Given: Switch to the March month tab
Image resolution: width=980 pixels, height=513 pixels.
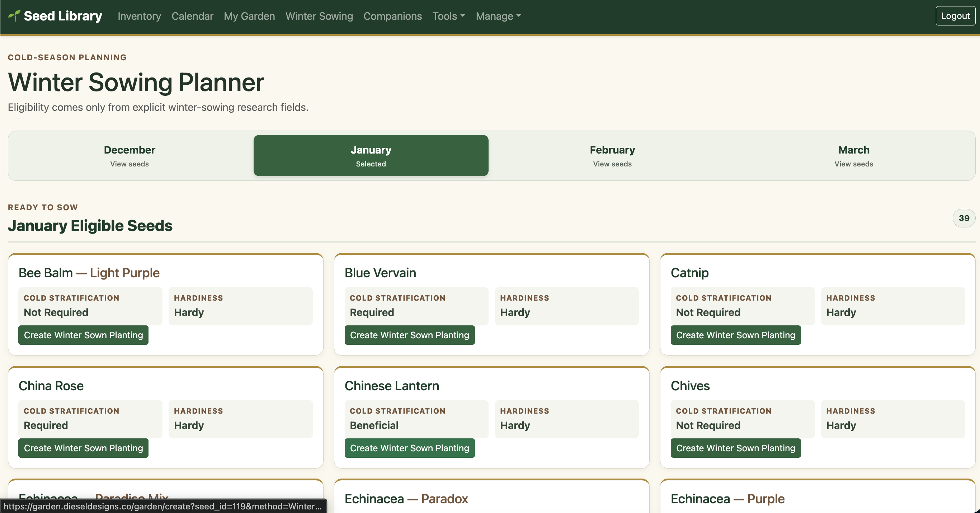Looking at the screenshot, I should point(854,155).
